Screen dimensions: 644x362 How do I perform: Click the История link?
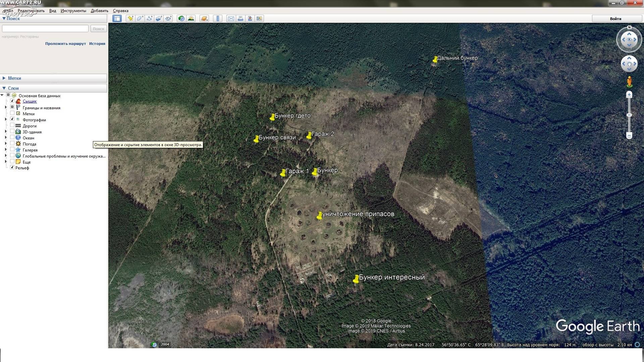(97, 44)
